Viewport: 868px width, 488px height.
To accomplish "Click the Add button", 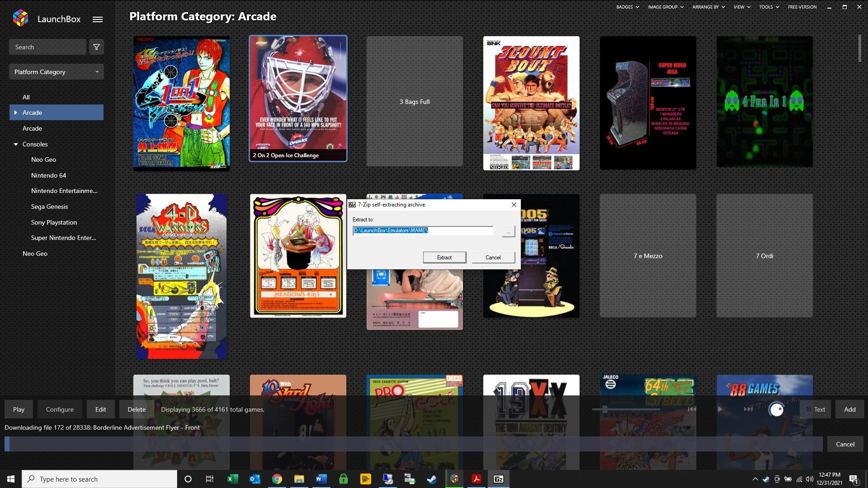I will click(x=849, y=409).
